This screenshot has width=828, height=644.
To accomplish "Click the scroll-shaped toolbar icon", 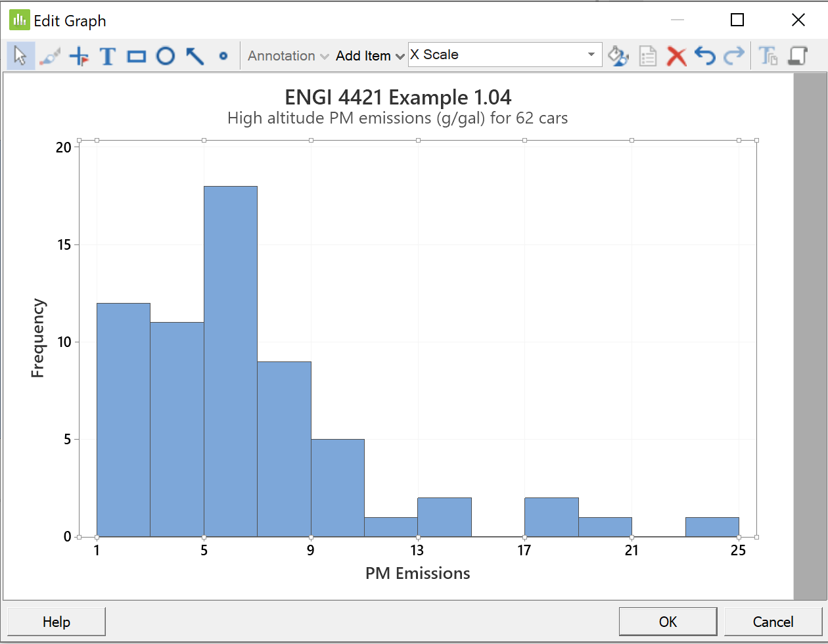I will point(798,57).
